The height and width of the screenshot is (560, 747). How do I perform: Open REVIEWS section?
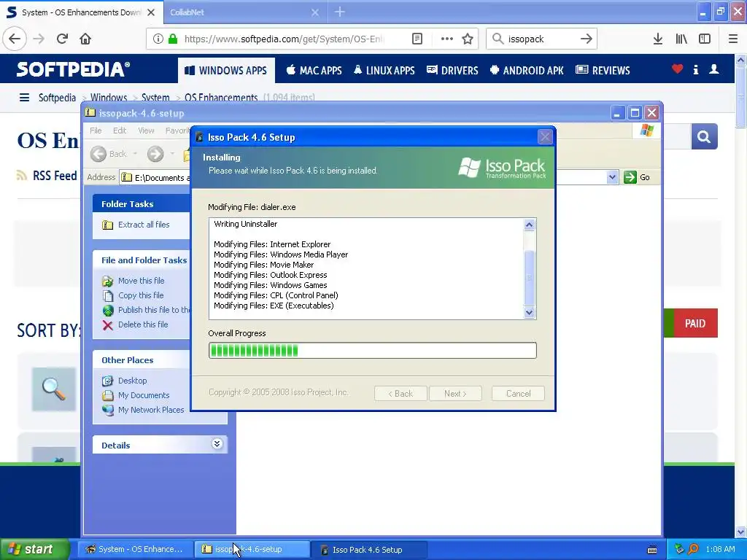click(603, 71)
